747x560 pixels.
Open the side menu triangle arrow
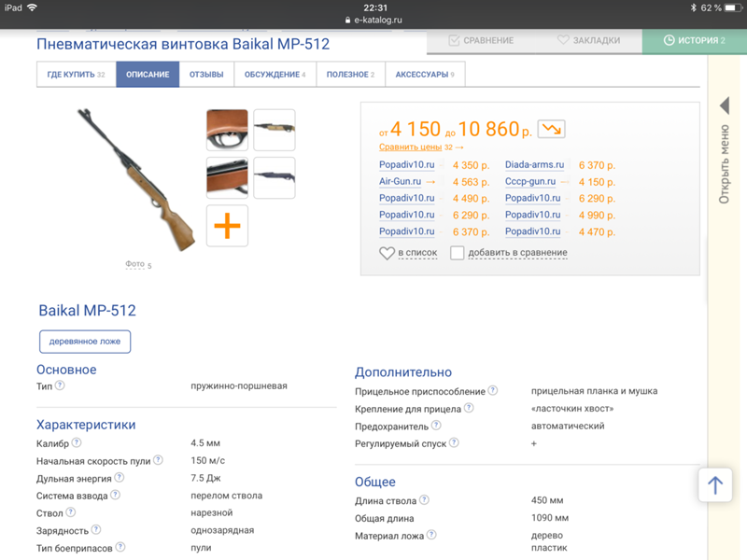[725, 105]
